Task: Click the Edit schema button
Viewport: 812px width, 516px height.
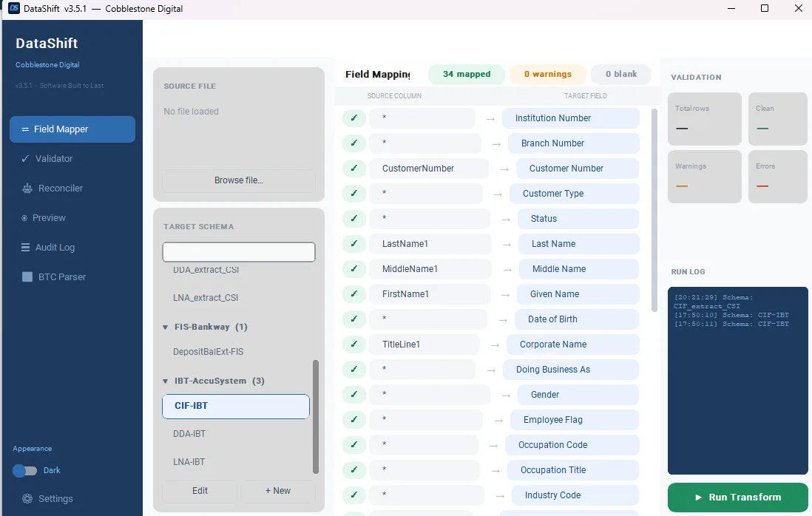Action: [x=200, y=491]
